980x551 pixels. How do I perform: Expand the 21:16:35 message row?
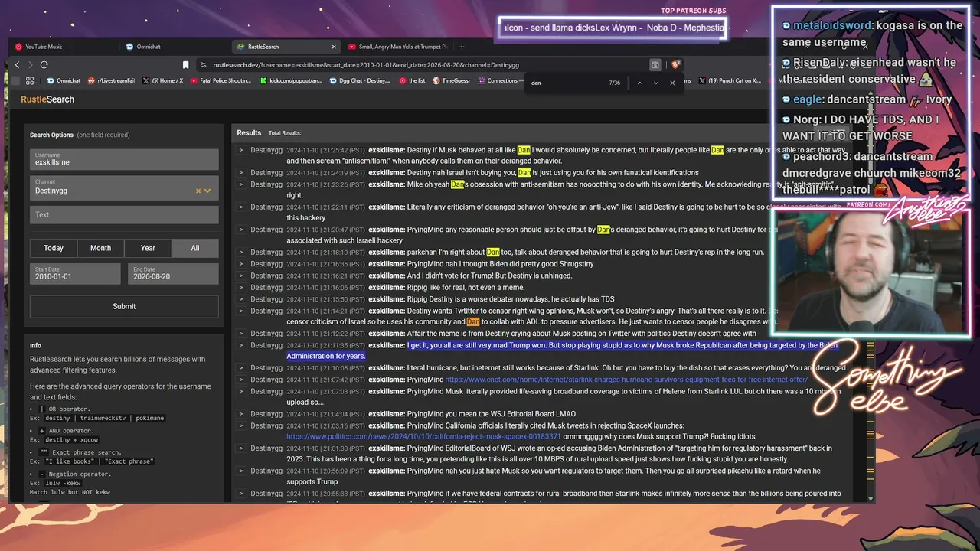pos(240,264)
